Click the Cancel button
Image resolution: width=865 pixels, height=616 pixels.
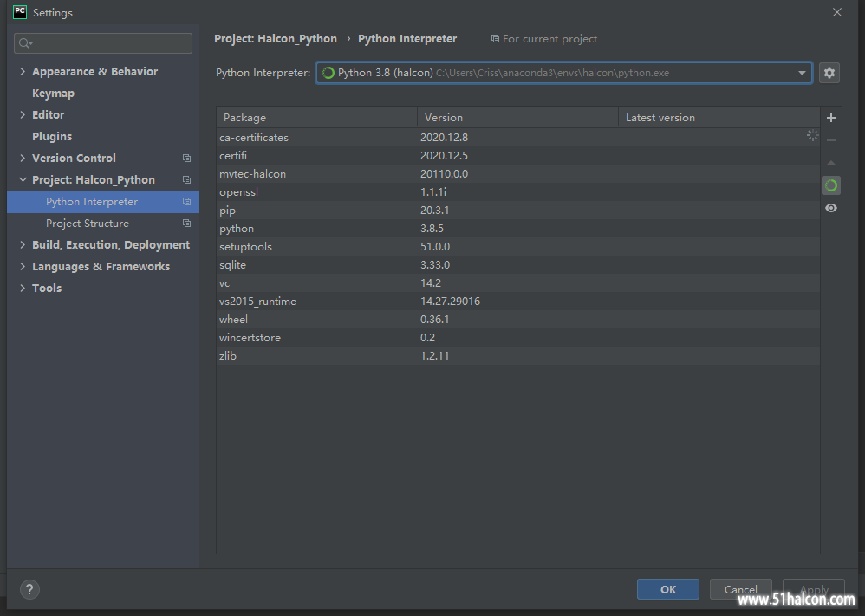(740, 589)
